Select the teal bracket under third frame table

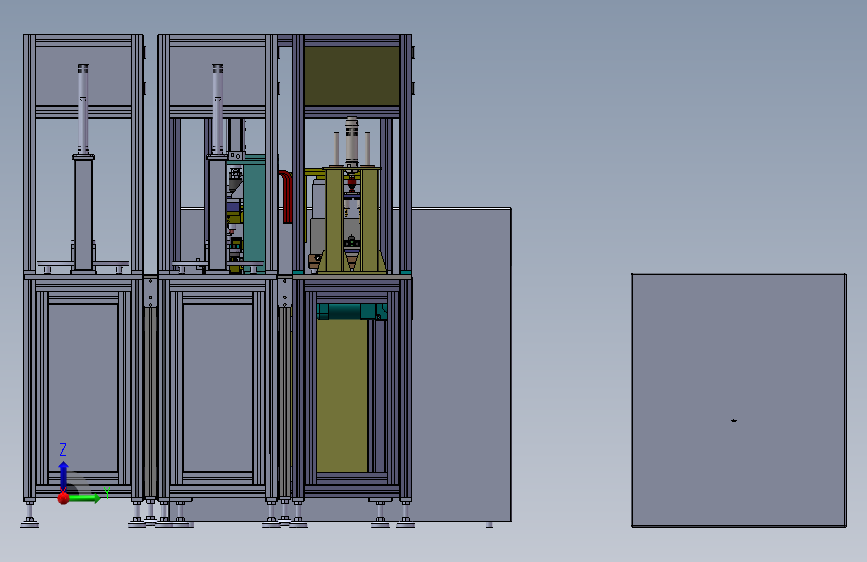point(352,311)
